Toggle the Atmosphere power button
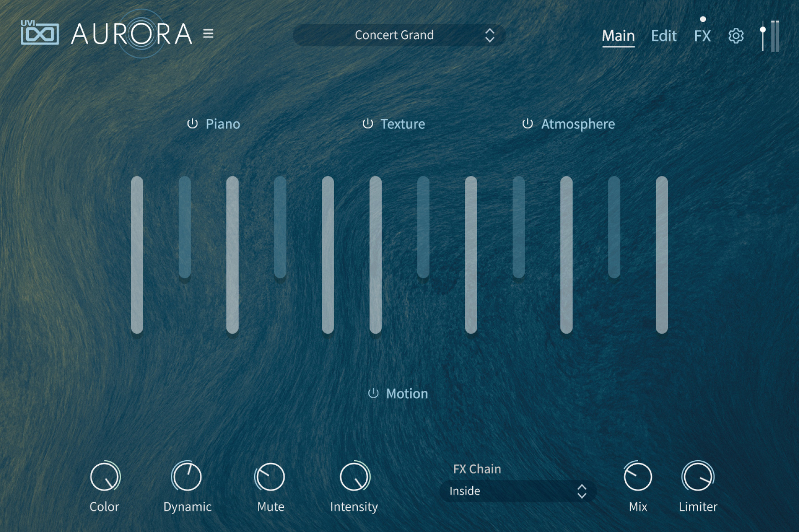The width and height of the screenshot is (799, 532). pos(528,123)
